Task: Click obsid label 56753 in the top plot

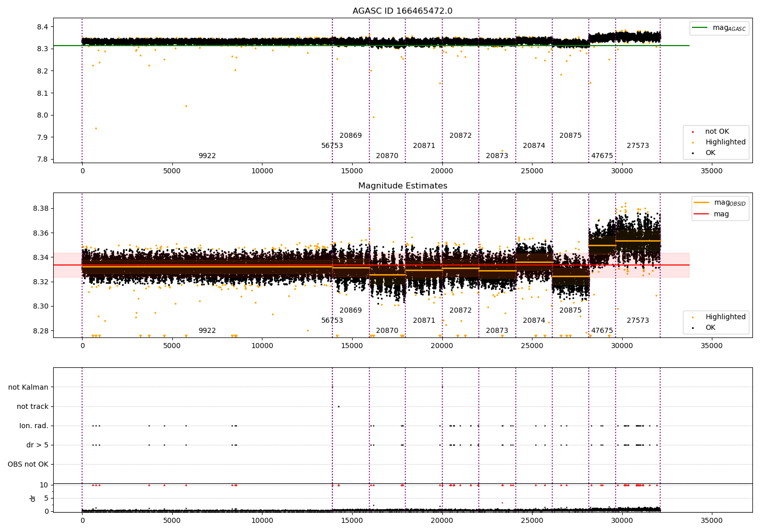Action: coord(332,146)
